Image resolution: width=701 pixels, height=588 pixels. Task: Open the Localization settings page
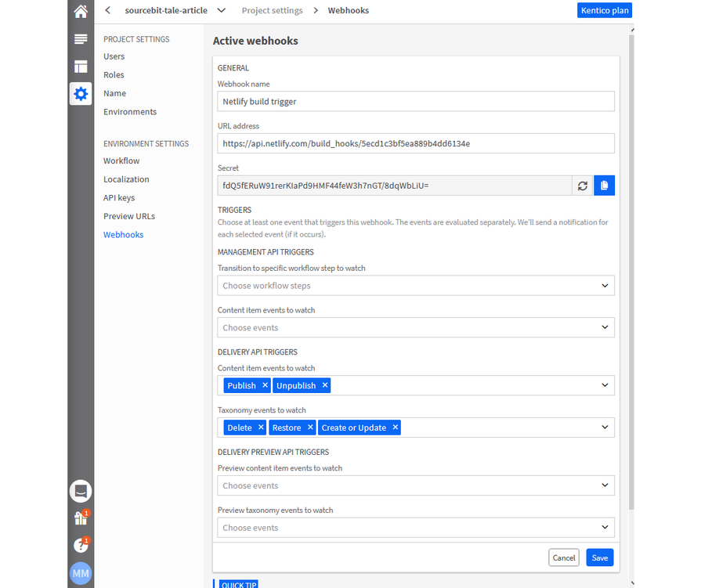126,179
